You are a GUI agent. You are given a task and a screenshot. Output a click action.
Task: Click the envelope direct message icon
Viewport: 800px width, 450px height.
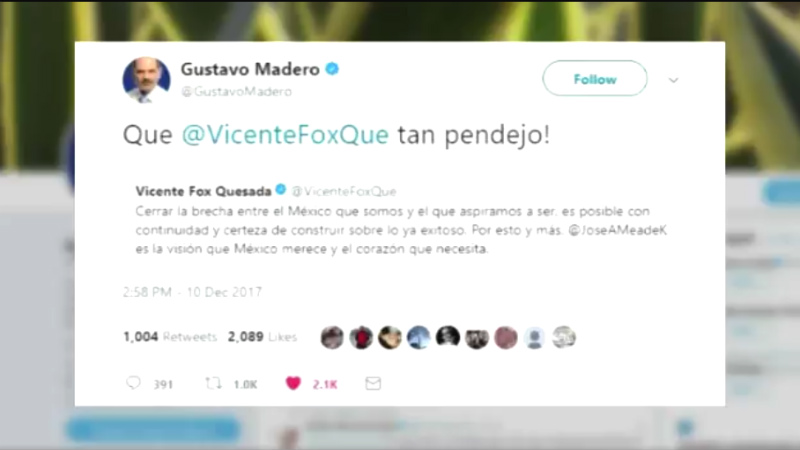coord(373,383)
